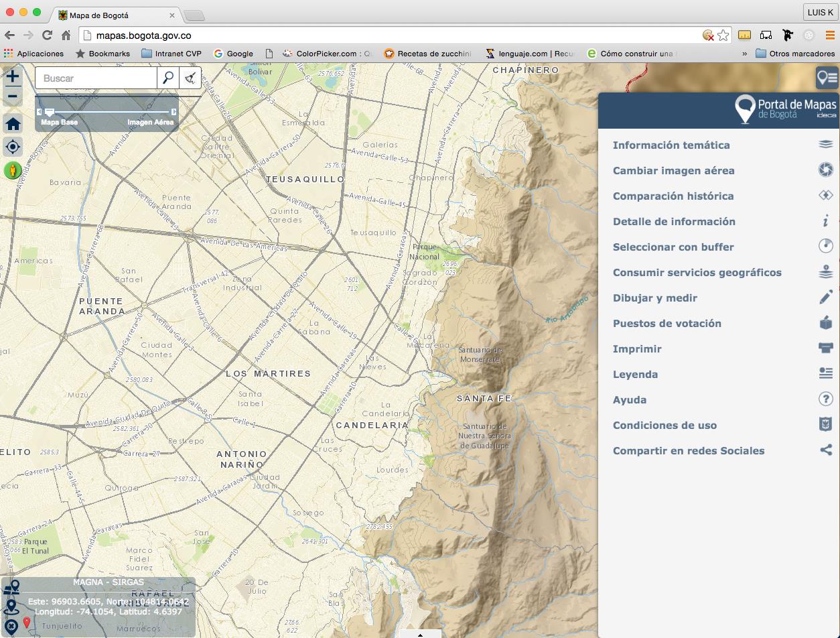Open Puestos de votación entry
Image resolution: width=840 pixels, height=638 pixels.
[x=667, y=323]
